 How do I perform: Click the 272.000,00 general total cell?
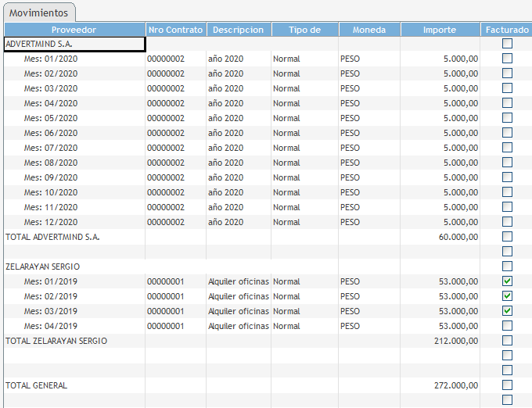[455, 385]
